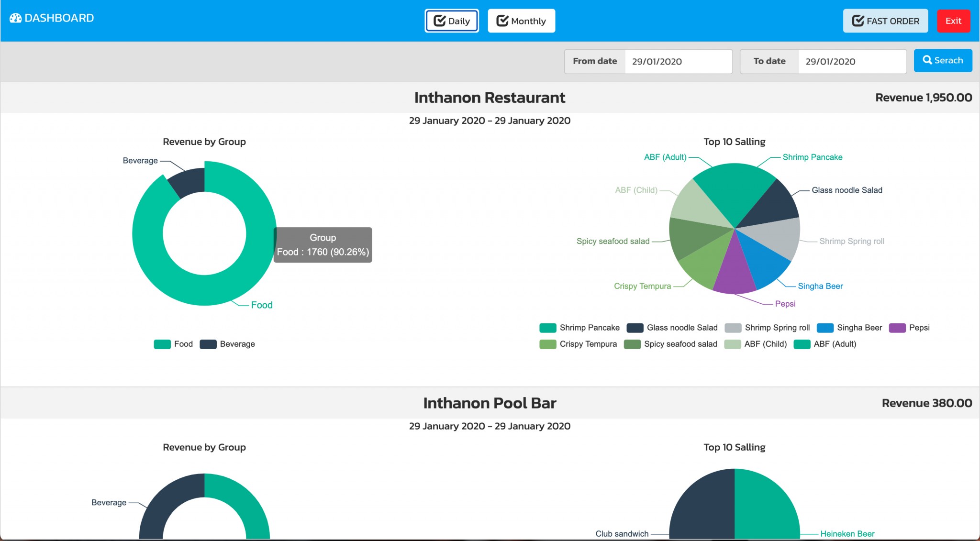Toggle the Glass noodle Salad legend swatch
Viewport: 980px width, 541px height.
pos(635,328)
